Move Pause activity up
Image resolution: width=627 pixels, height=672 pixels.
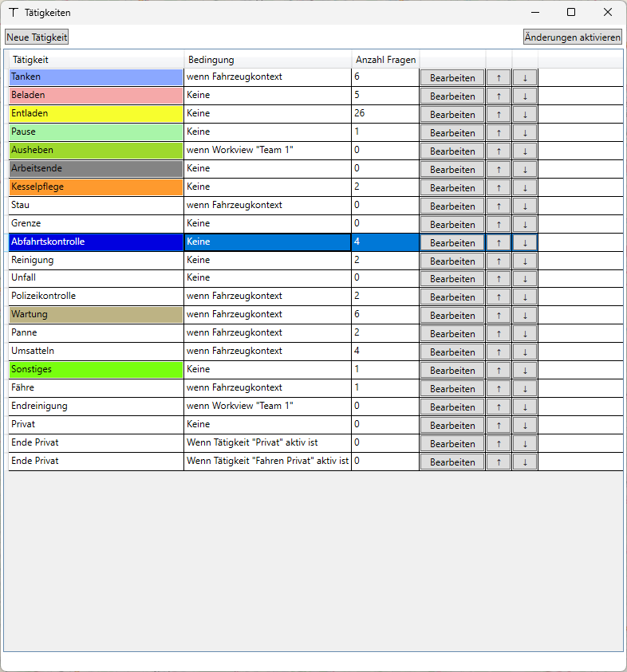pyautogui.click(x=499, y=133)
